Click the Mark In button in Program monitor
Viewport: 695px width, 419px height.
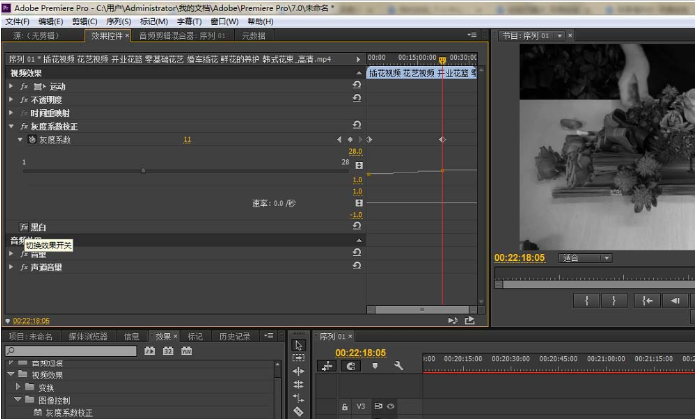pos(586,299)
